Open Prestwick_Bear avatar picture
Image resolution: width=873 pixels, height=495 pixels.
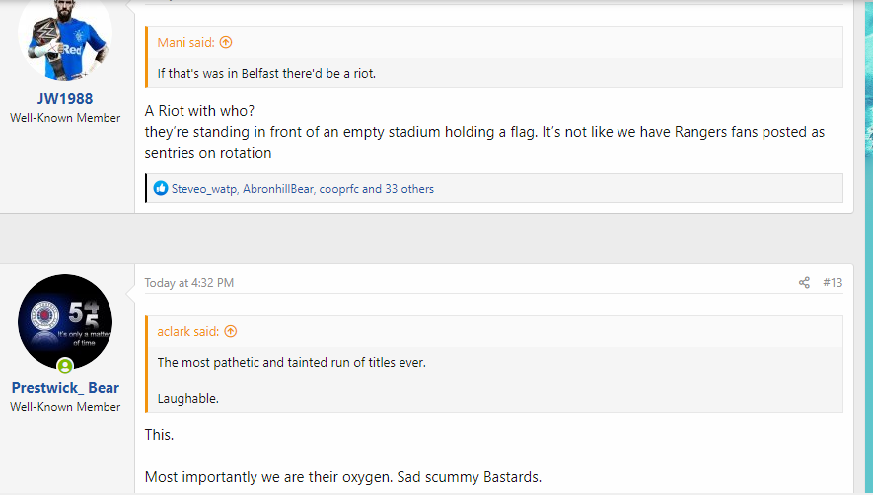pyautogui.click(x=65, y=321)
